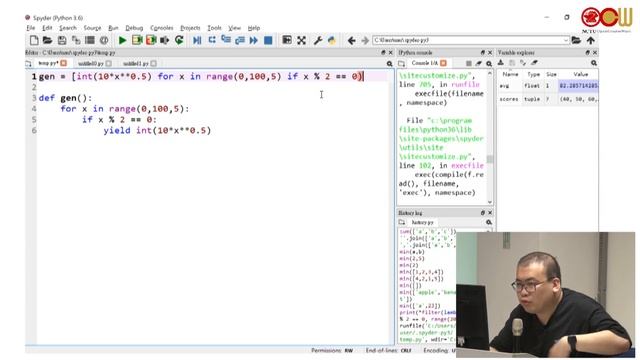Undock the Editor pane
The width and height of the screenshot is (640, 360).
tap(383, 53)
